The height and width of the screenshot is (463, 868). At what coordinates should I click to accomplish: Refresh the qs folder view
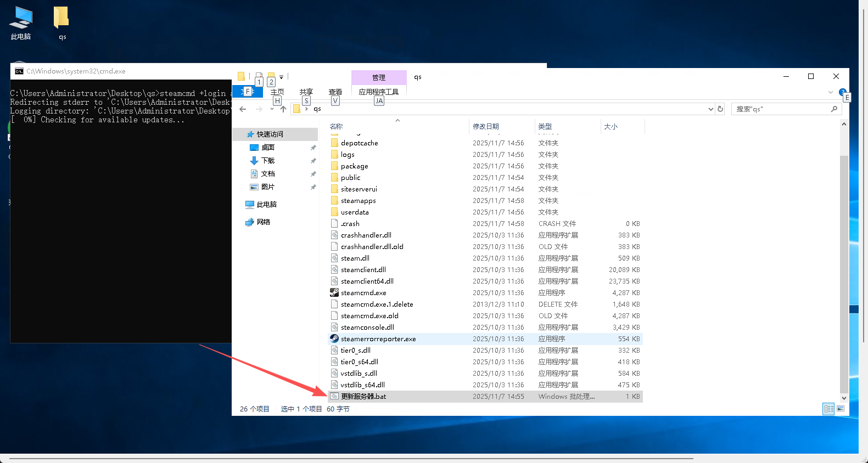click(720, 109)
